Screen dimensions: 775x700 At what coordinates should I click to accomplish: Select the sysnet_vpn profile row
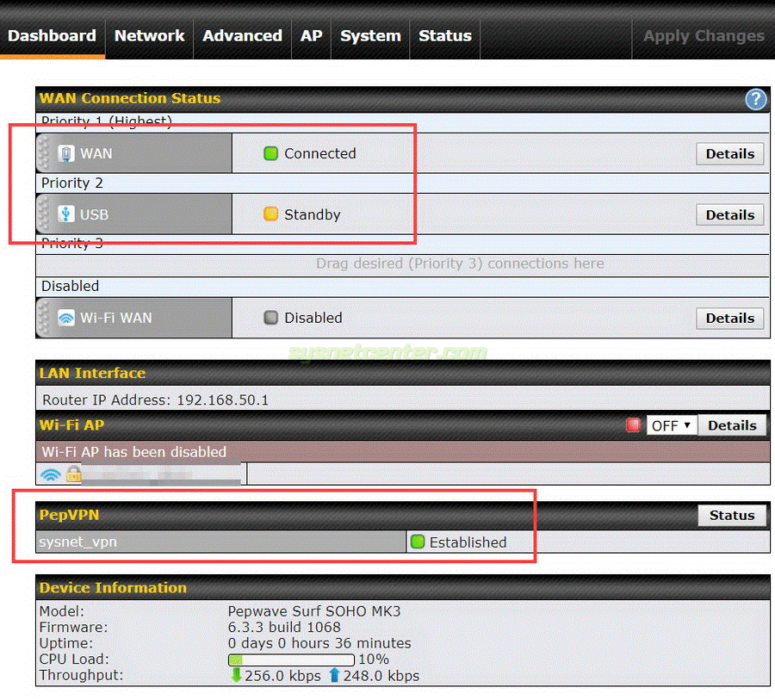(220, 542)
